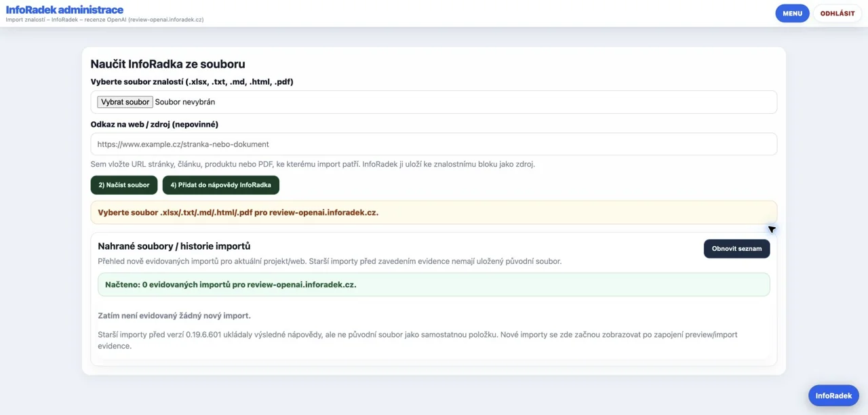Click the 'Načteno: 0 evidovaných importů' status message
Viewport: 868px width, 415px height.
pos(434,285)
